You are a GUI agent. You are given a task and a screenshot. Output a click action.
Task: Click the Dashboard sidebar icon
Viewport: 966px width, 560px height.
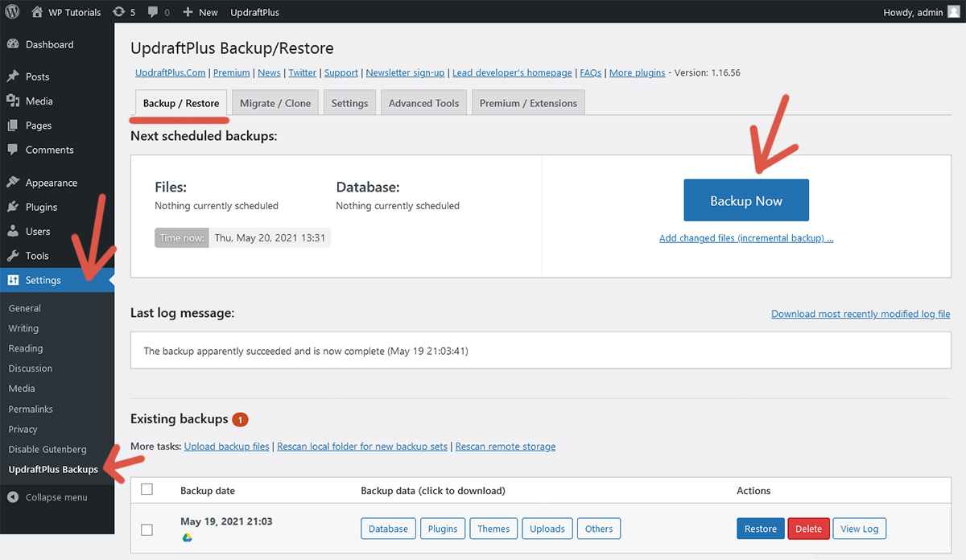pyautogui.click(x=13, y=44)
